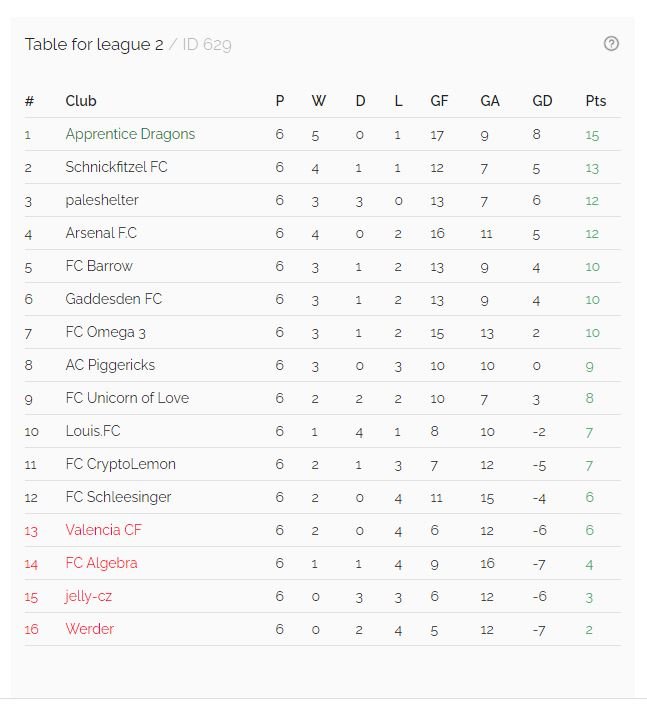Image resolution: width=647 pixels, height=712 pixels.
Task: Open Apprentice Dragons club page
Action: pyautogui.click(x=130, y=134)
